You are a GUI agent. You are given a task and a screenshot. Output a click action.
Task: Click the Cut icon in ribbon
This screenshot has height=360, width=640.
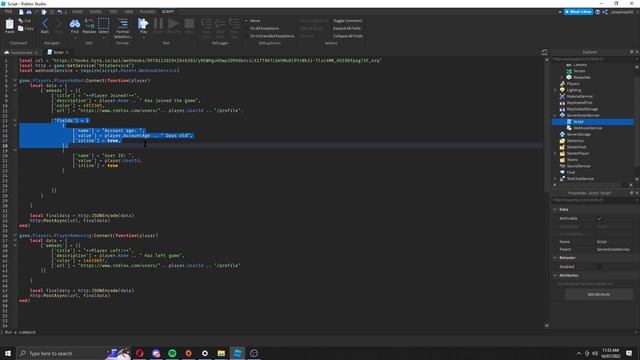(x=24, y=20)
